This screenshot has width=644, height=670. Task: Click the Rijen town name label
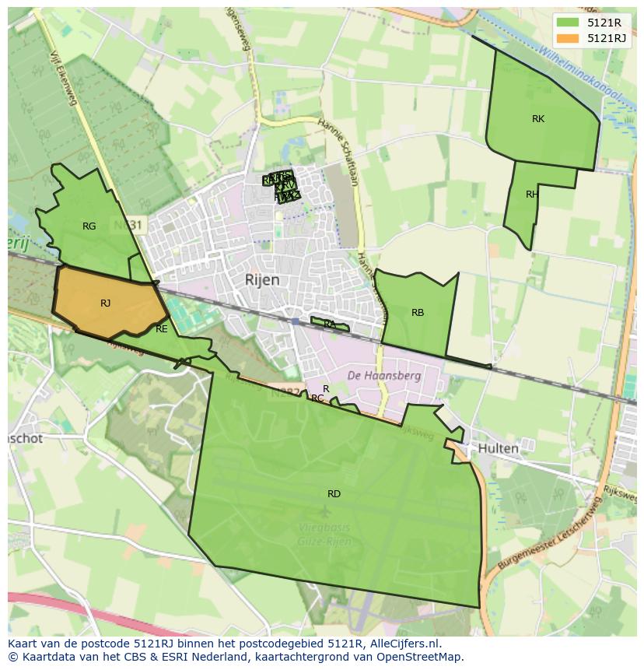(262, 280)
